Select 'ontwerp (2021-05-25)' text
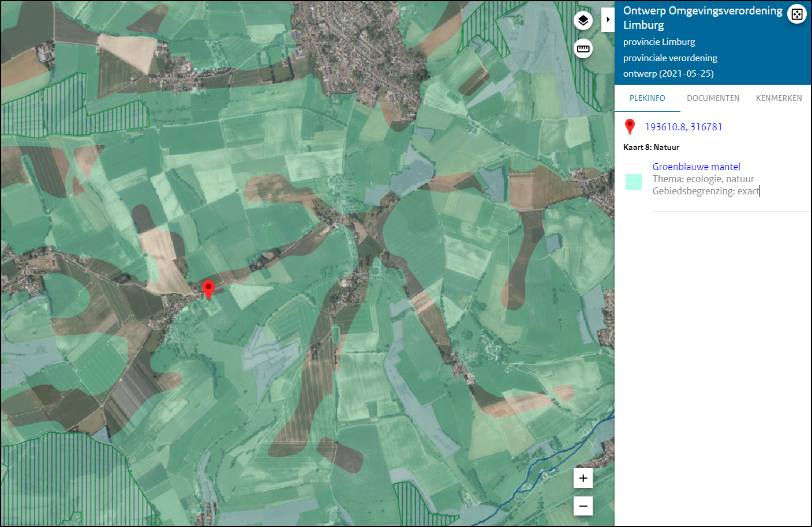 pyautogui.click(x=668, y=74)
